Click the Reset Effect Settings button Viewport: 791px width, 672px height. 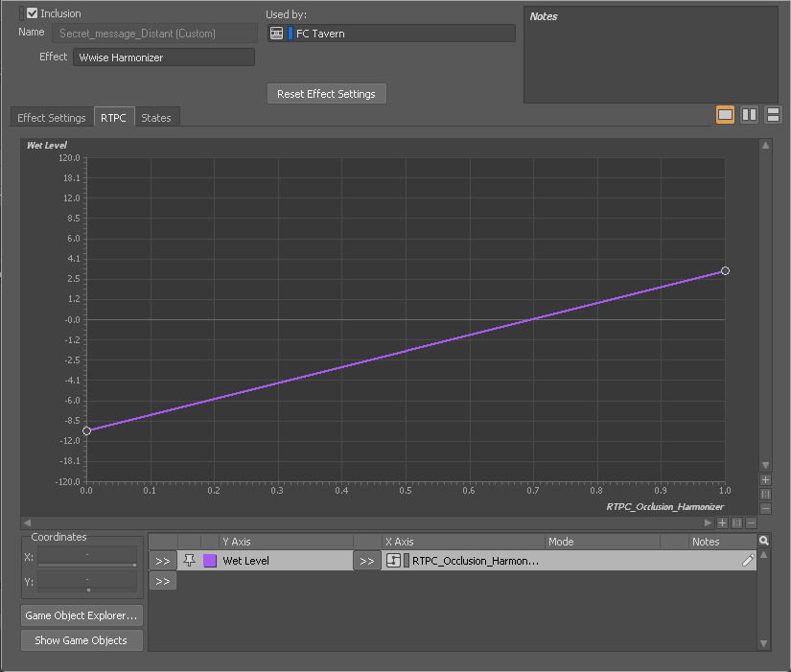[x=326, y=94]
